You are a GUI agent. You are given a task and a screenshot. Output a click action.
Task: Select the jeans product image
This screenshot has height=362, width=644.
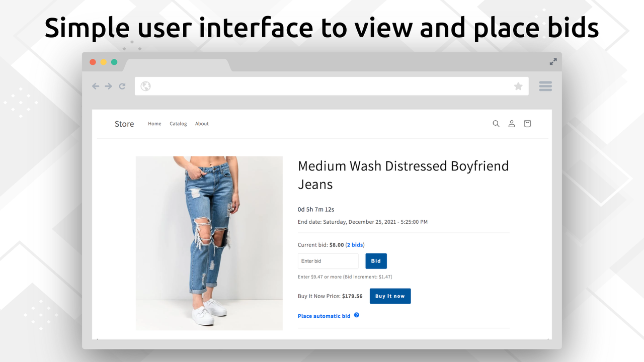click(x=209, y=243)
